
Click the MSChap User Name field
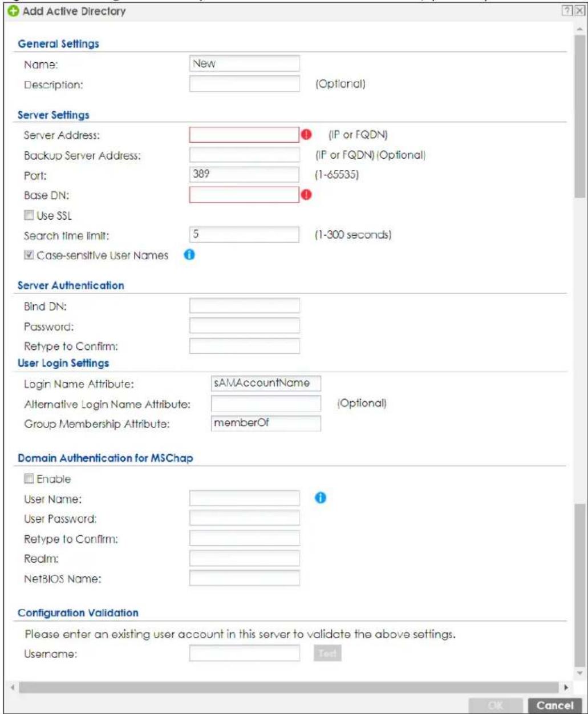(244, 499)
